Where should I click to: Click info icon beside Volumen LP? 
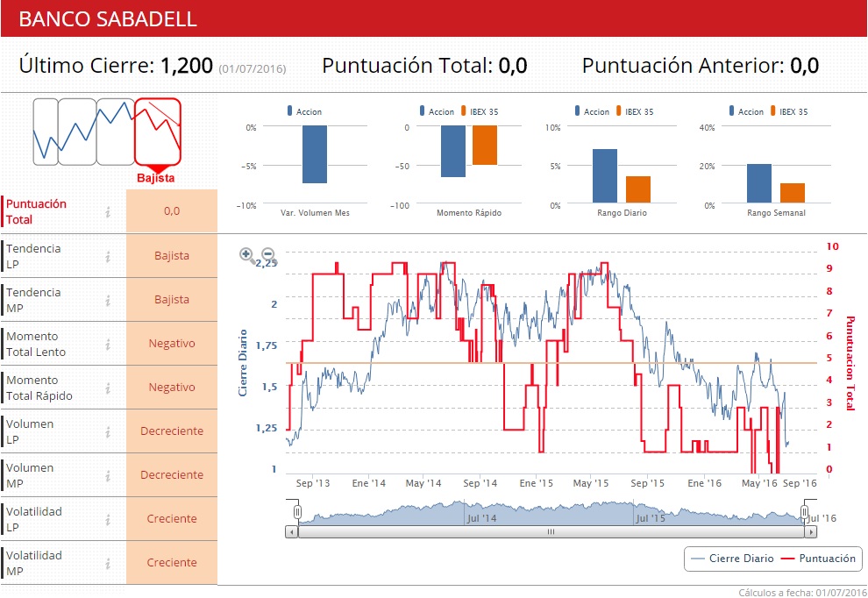pos(108,432)
